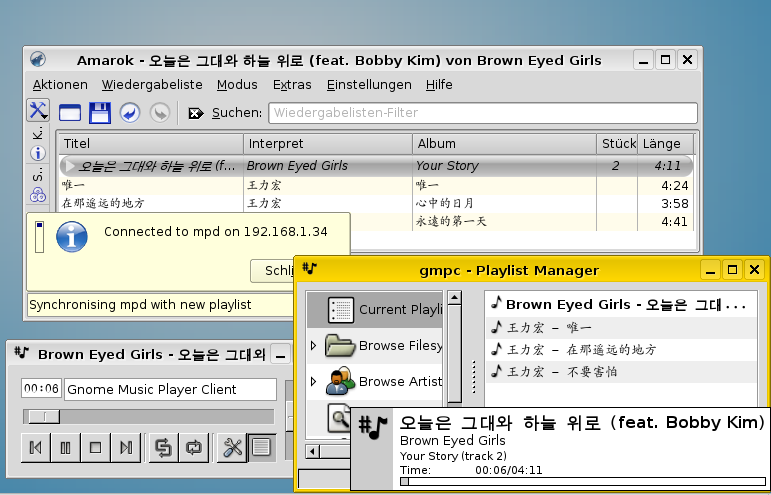Click the greyed redo toolbar icon
Screen dimensions: 771x495
coord(160,113)
